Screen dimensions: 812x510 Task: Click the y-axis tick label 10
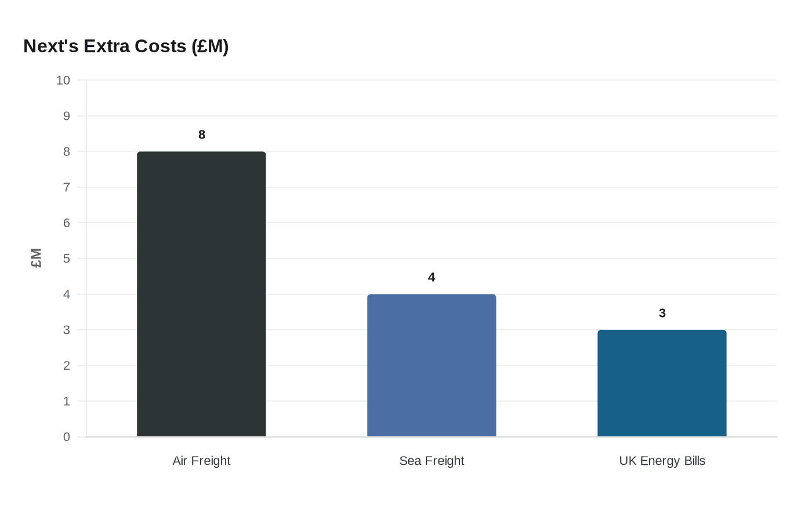63,81
